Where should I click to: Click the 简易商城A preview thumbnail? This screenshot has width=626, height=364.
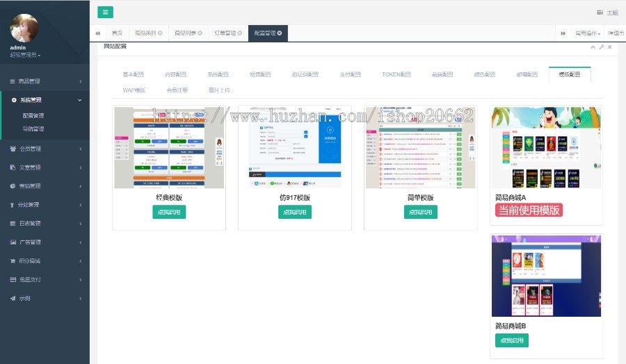point(546,147)
